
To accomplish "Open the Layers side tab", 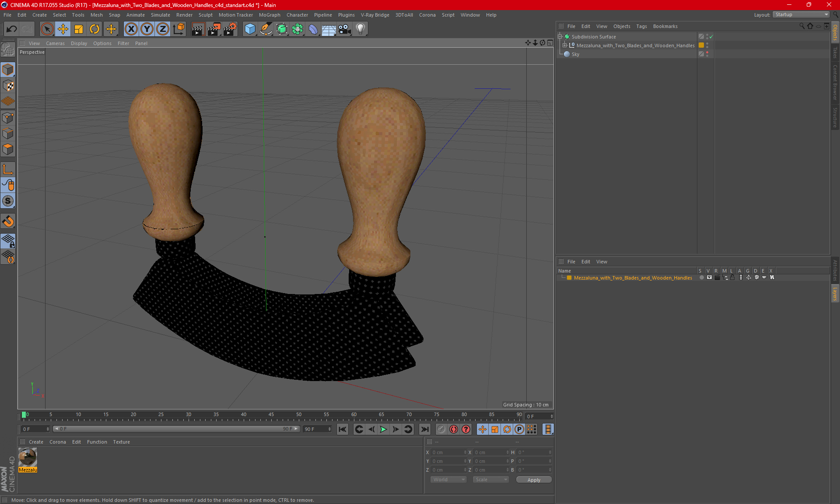I will 835,294.
